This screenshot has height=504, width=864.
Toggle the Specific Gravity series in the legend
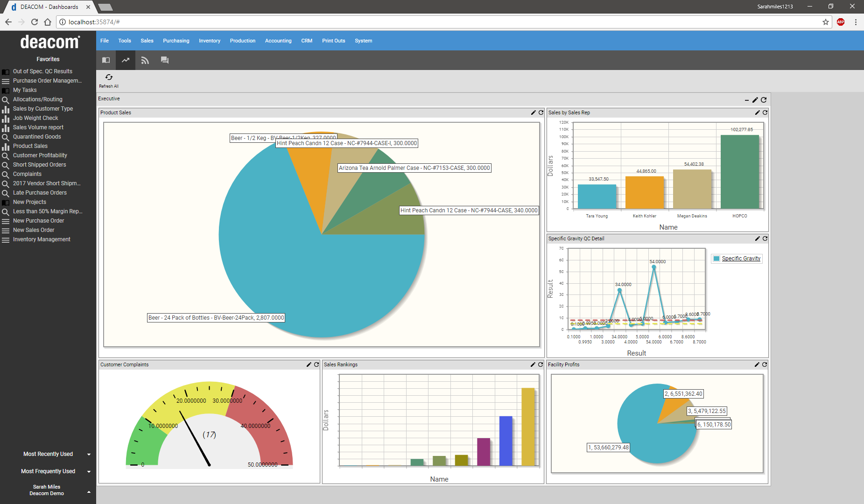point(737,258)
